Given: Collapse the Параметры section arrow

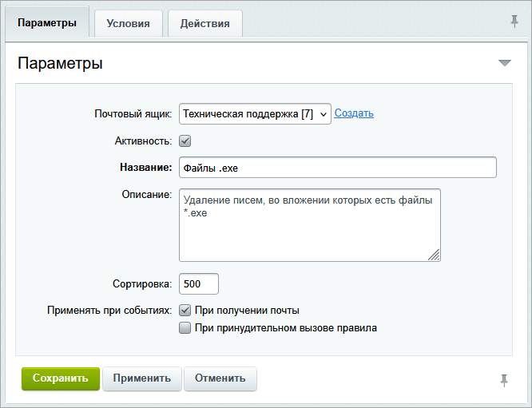Looking at the screenshot, I should tap(504, 63).
